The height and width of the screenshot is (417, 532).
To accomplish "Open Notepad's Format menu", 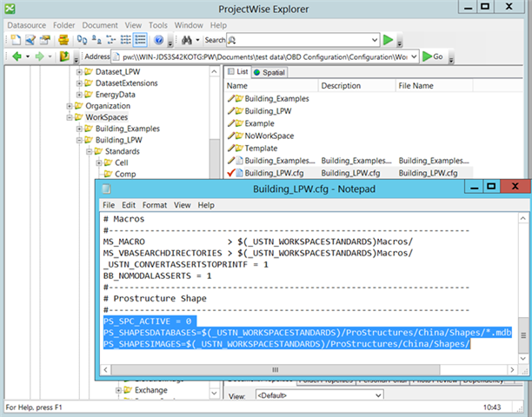I will [x=155, y=205].
